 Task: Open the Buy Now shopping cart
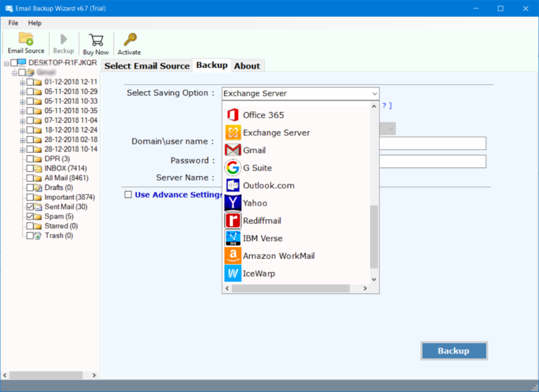tap(96, 40)
